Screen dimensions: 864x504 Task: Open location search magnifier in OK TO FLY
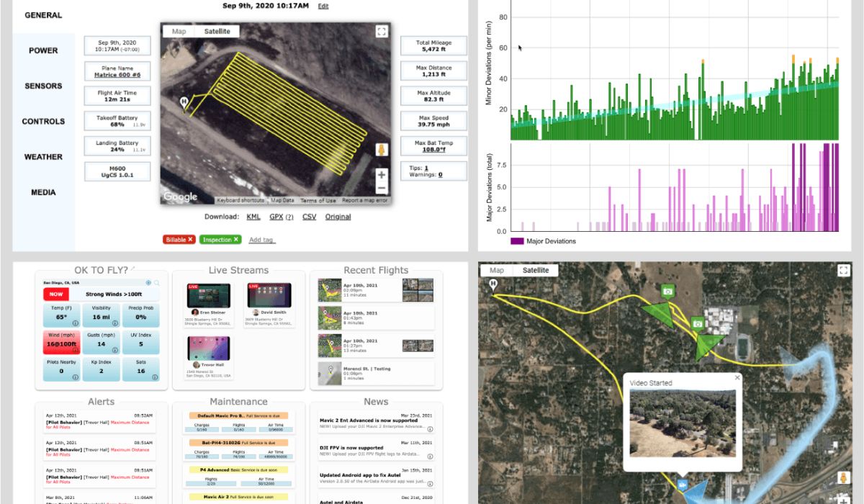pos(156,283)
